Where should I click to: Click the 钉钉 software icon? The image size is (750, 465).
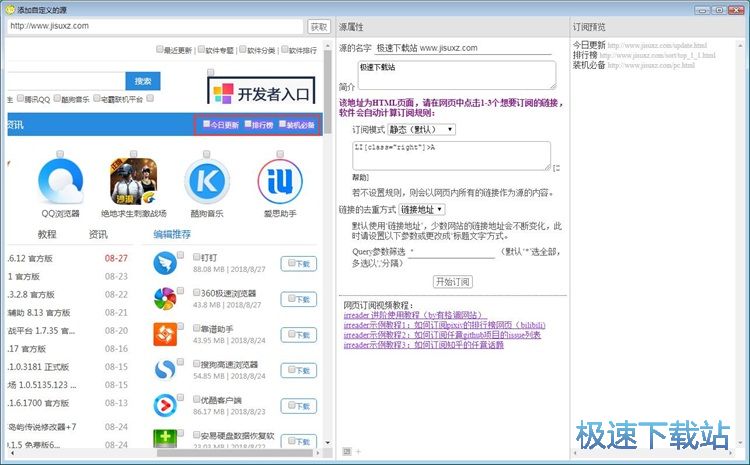(x=166, y=262)
